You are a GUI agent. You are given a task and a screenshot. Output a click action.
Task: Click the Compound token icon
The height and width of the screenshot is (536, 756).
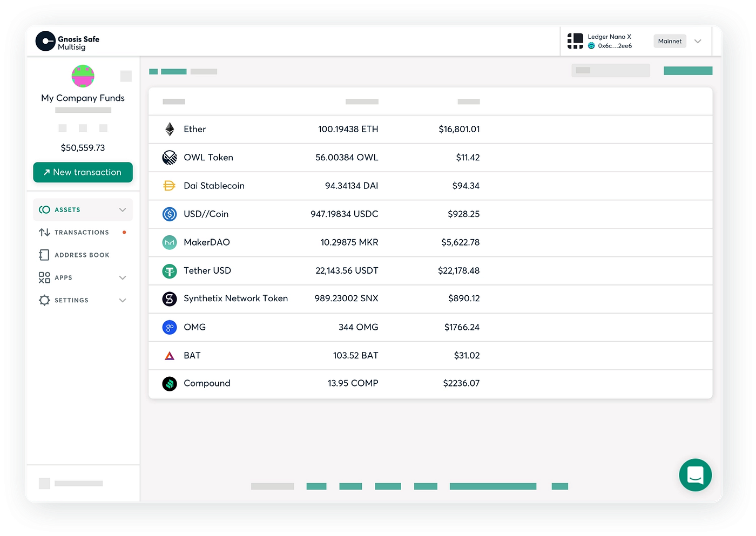click(x=170, y=384)
